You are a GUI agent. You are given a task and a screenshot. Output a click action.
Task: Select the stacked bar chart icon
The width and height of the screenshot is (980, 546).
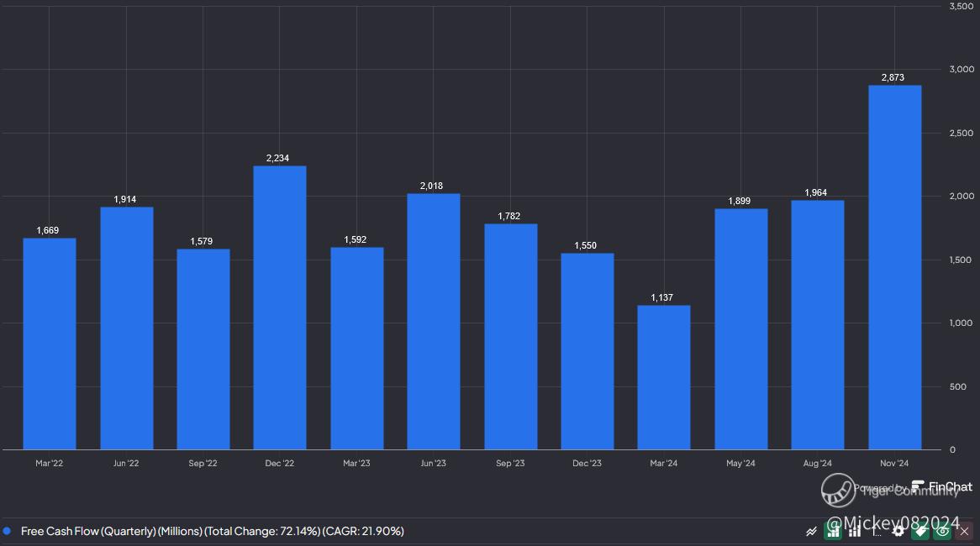coord(855,532)
